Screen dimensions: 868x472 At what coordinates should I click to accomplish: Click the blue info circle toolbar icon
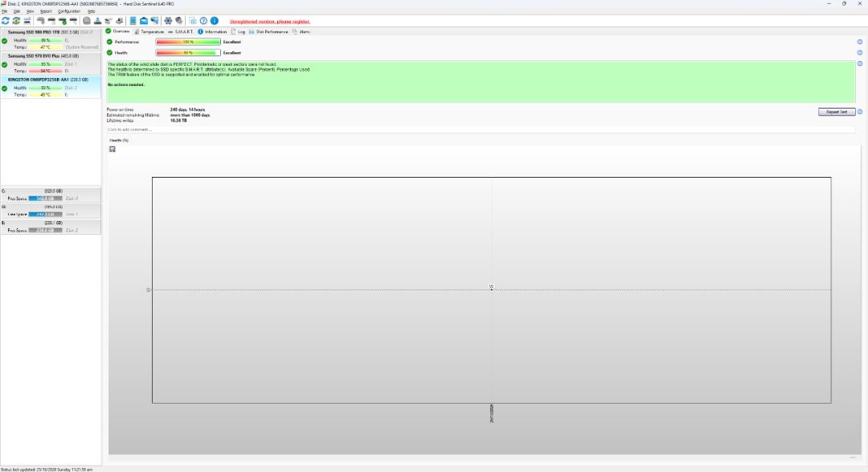tap(215, 21)
